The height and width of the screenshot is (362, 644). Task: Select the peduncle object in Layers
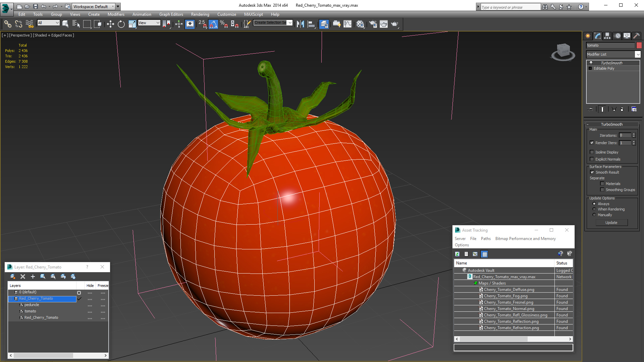[32, 305]
